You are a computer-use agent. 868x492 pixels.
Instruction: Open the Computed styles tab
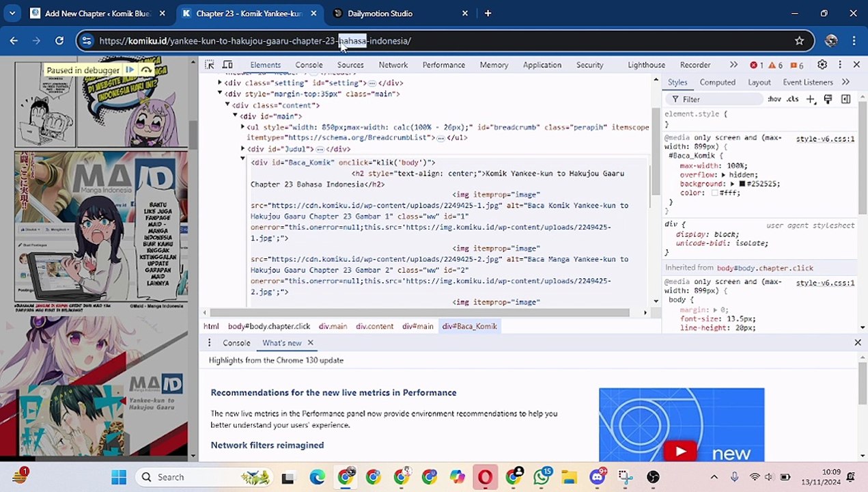point(717,82)
